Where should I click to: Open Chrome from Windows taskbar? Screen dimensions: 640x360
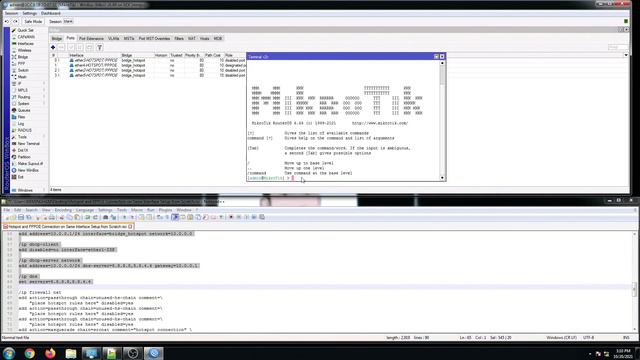(29, 353)
